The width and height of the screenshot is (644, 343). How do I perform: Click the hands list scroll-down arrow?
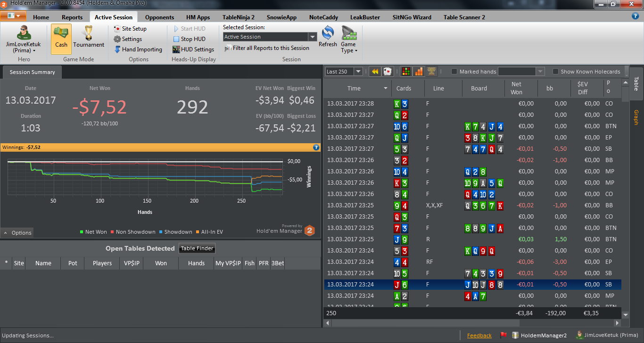(626, 315)
